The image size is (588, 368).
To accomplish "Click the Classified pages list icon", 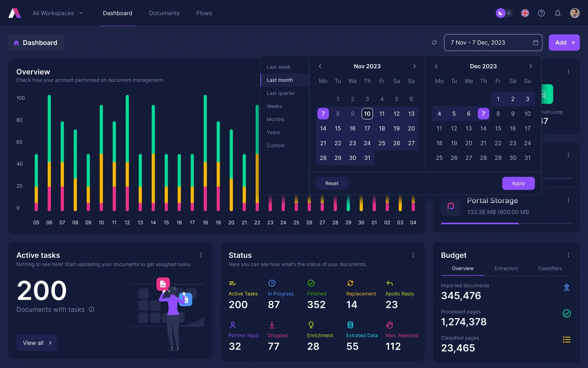I will pyautogui.click(x=567, y=340).
